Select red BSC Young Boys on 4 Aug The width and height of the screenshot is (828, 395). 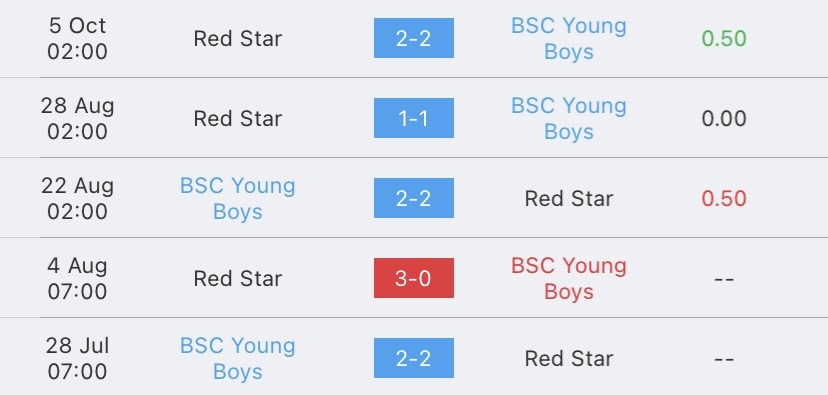click(x=569, y=278)
